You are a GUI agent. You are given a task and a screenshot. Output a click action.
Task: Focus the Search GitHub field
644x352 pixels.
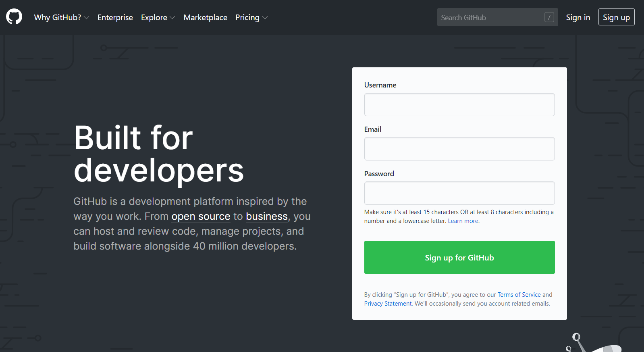click(497, 17)
